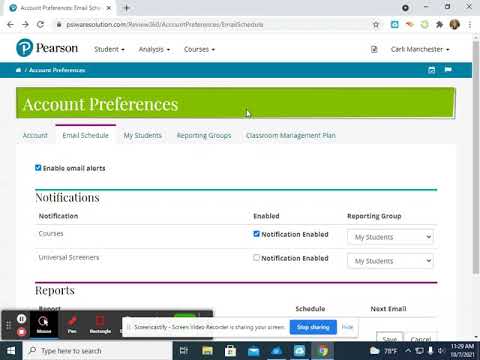Click the page vertical scrollbar
This screenshot has width=480, height=360.
tap(476, 157)
